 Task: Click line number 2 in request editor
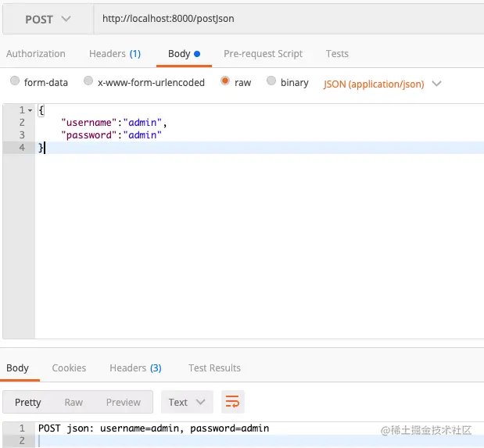(22, 123)
